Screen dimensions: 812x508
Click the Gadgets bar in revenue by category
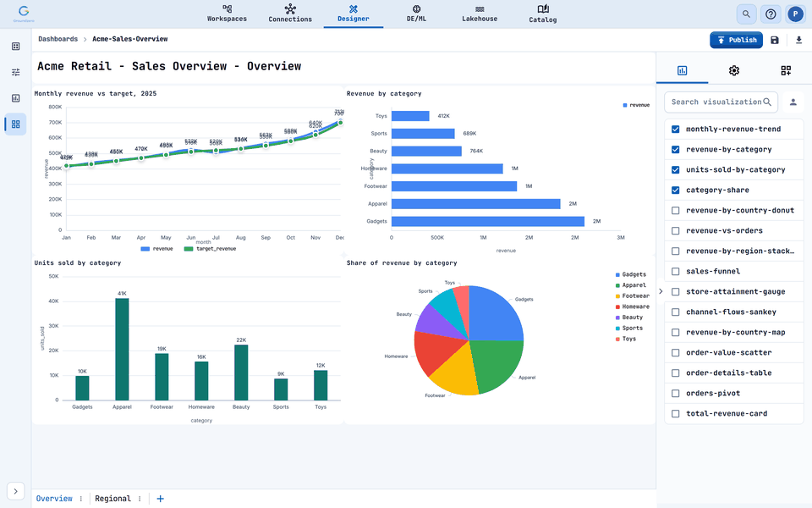(x=488, y=221)
